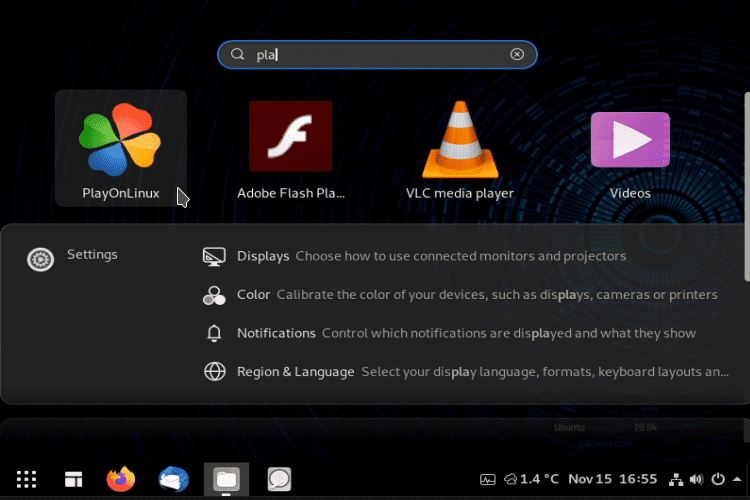Click inside the search input box

377,55
